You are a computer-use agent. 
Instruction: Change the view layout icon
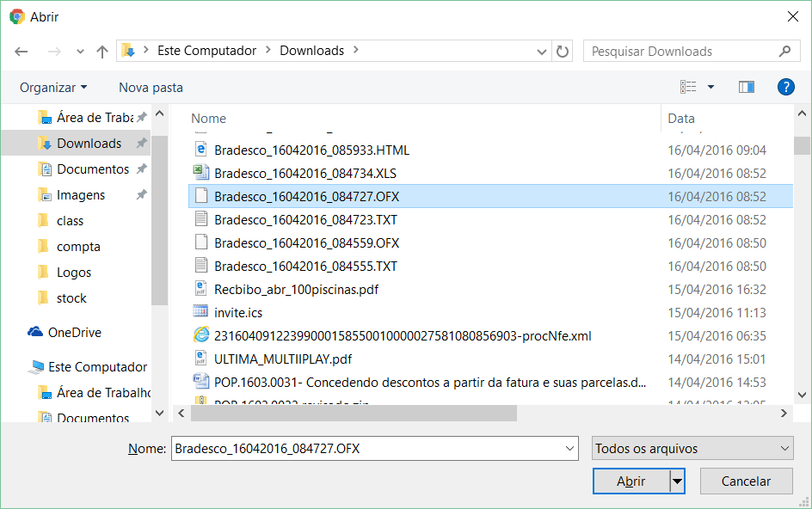[688, 87]
